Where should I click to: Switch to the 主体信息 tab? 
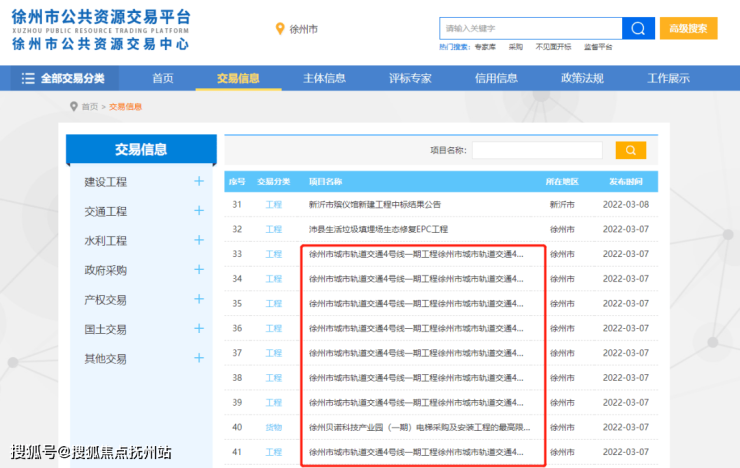[x=324, y=78]
